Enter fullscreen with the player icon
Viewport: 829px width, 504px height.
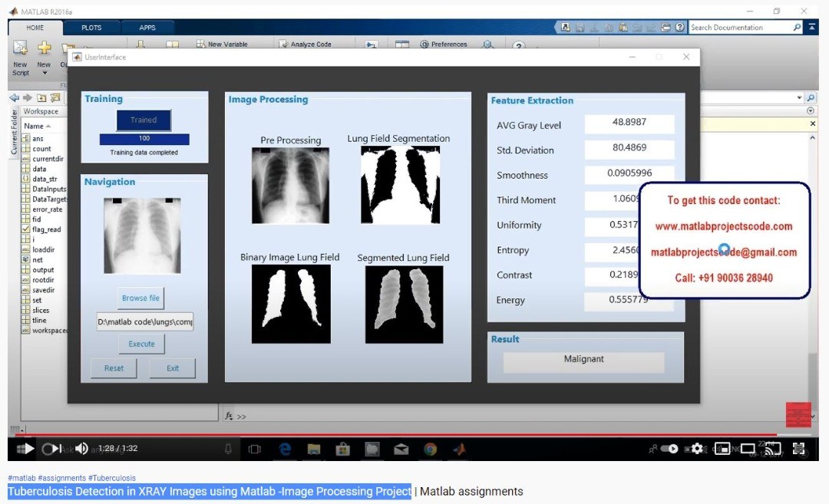[x=798, y=449]
